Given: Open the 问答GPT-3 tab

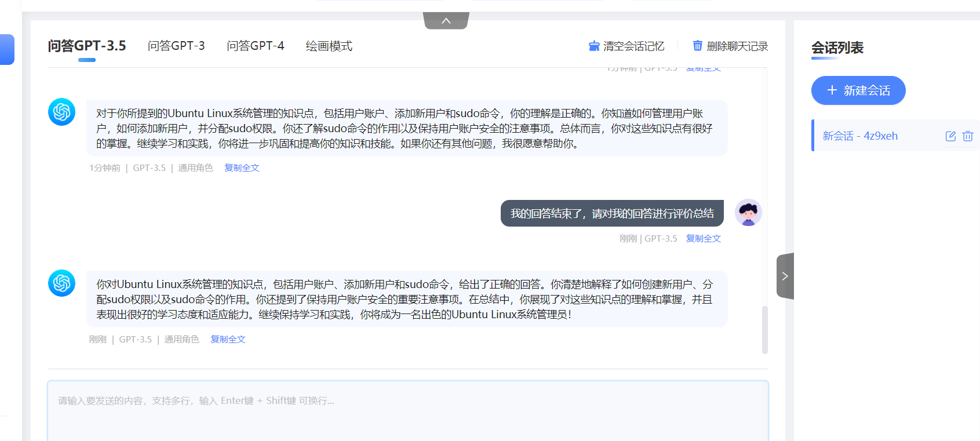Looking at the screenshot, I should click(176, 46).
